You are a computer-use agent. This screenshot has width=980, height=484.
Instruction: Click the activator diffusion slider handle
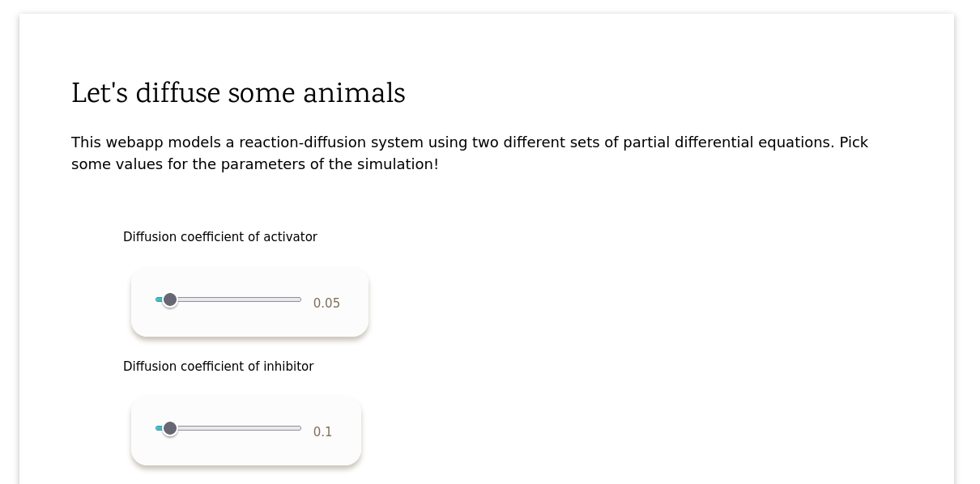pyautogui.click(x=170, y=300)
